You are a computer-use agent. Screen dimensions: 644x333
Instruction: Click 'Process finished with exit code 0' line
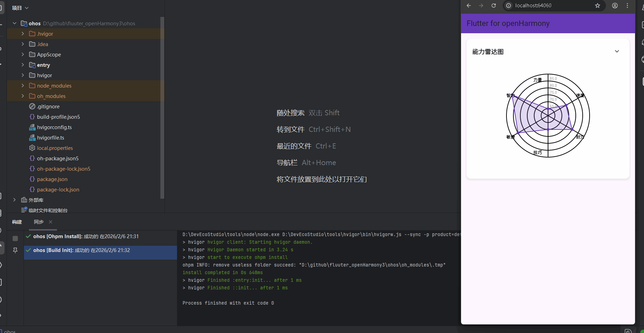[x=228, y=303]
